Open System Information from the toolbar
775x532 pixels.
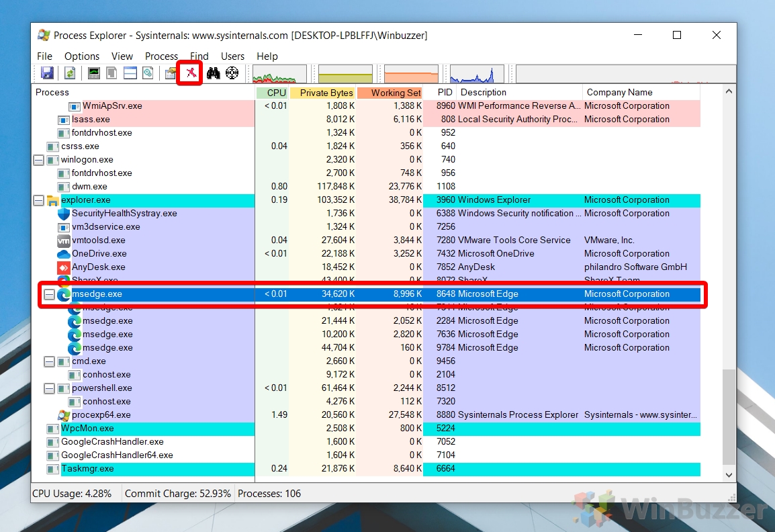(94, 73)
